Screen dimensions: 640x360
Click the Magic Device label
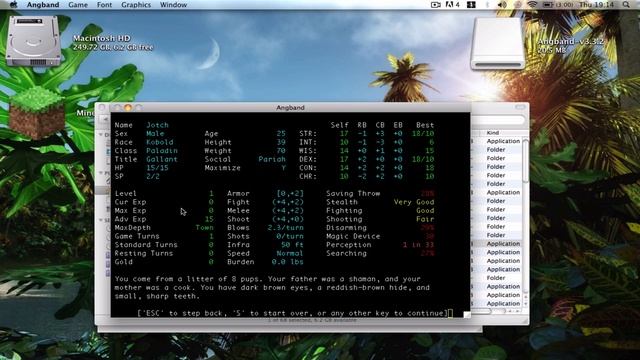tap(353, 236)
